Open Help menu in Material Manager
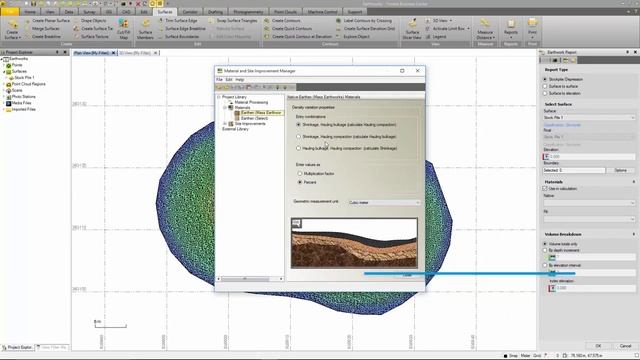This screenshot has height=360, width=640. tap(240, 80)
